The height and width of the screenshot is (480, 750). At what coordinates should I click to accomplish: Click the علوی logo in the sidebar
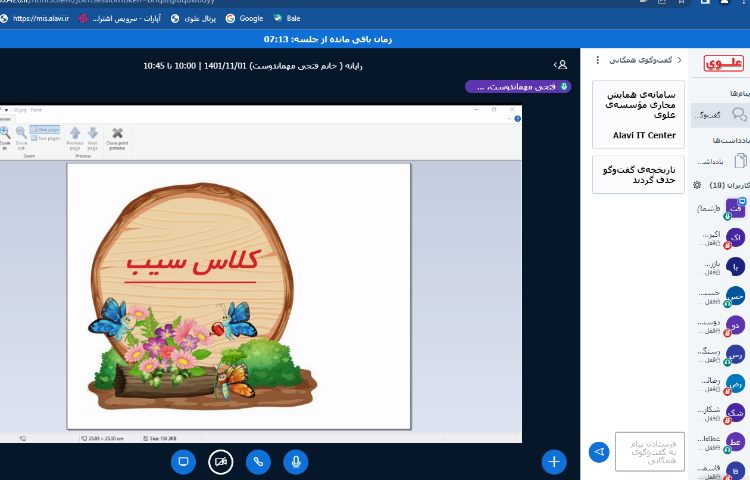click(x=724, y=63)
